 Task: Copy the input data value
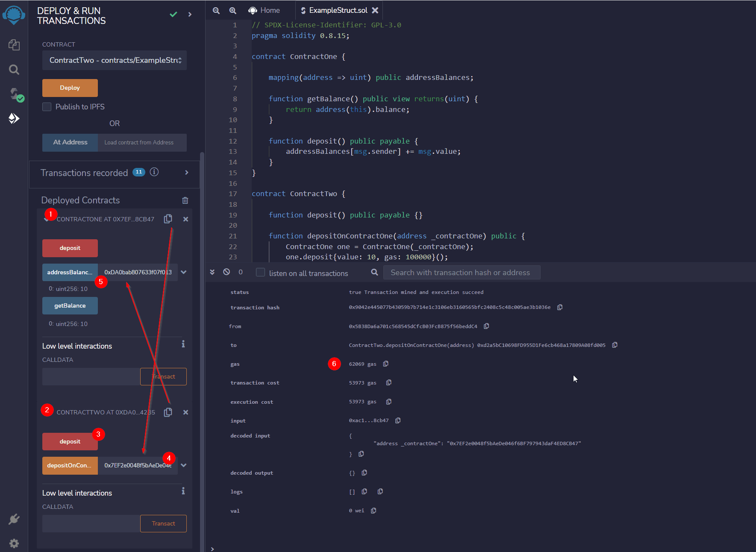pos(398,420)
